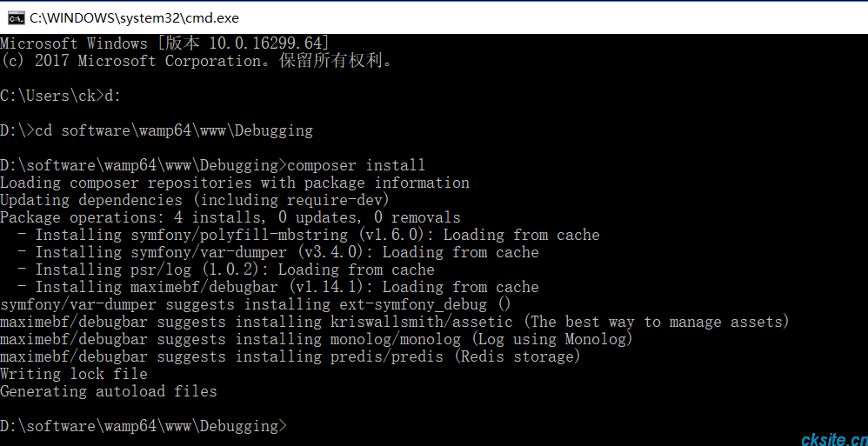Click the 'predis/predis' suggestion text
Viewport: 868px width, 446px height.
tap(387, 357)
